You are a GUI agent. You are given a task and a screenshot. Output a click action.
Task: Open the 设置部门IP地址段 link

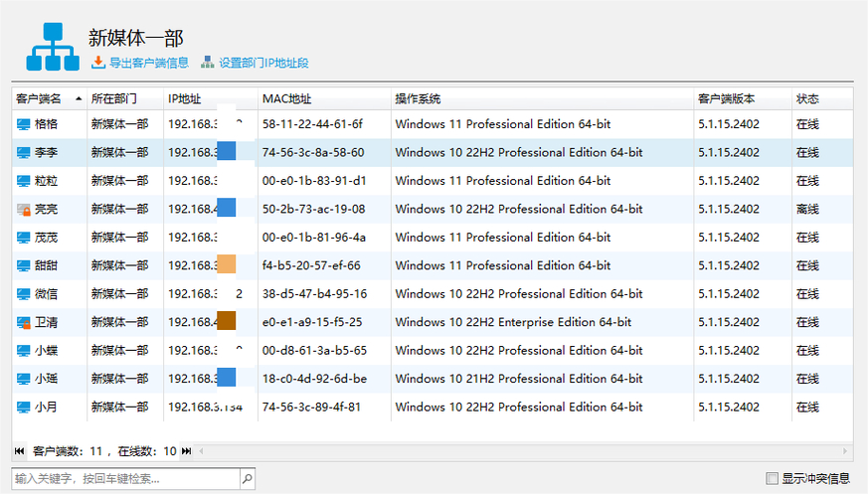point(263,63)
